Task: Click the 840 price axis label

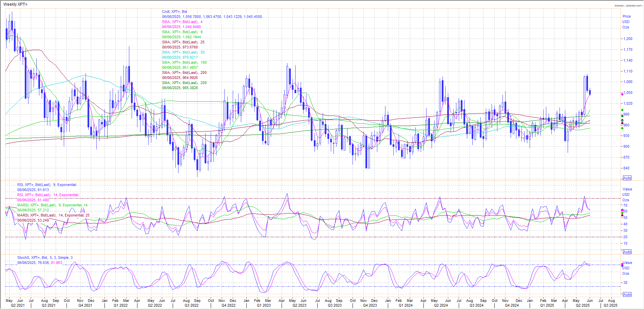Action: point(626,168)
